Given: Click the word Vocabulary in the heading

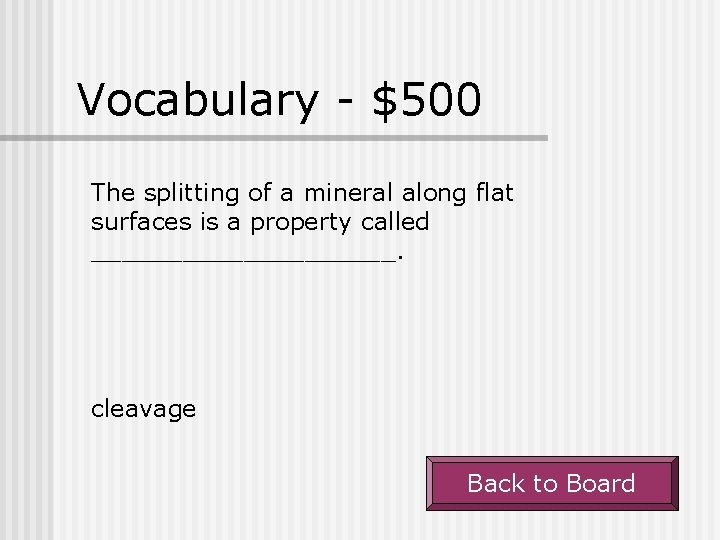Looking at the screenshot, I should click(x=197, y=100).
